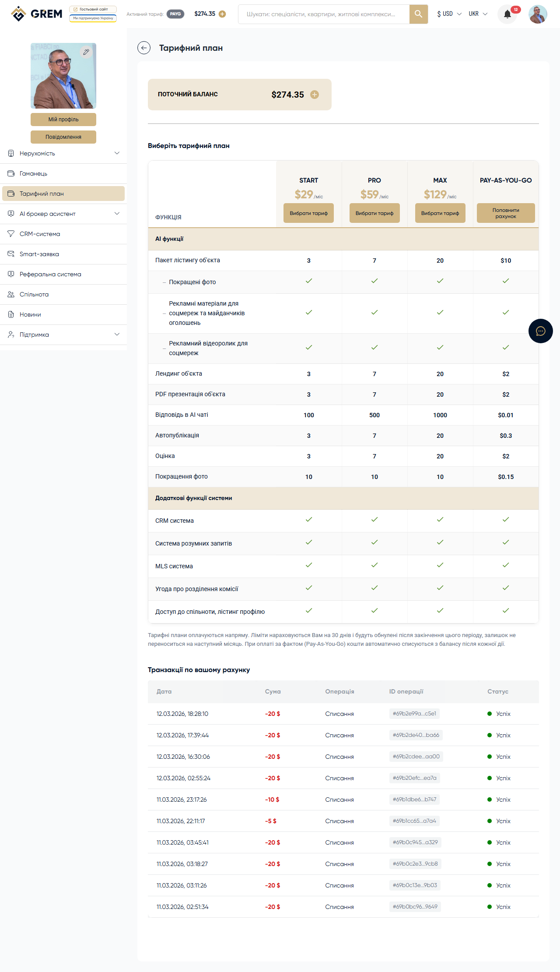Open the notifications bell
This screenshot has height=972, width=560.
[507, 14]
